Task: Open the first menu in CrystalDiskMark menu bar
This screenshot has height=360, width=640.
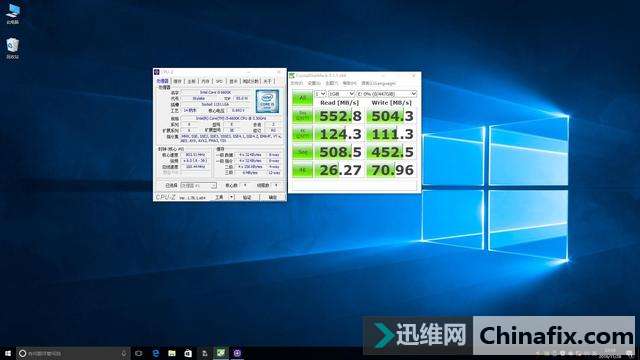Action: [296, 83]
